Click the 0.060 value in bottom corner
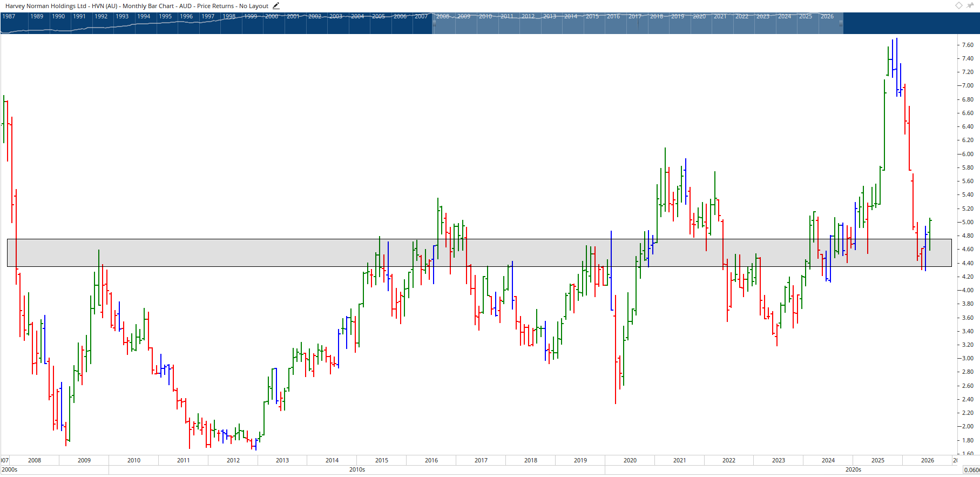The width and height of the screenshot is (980, 477). (972, 470)
